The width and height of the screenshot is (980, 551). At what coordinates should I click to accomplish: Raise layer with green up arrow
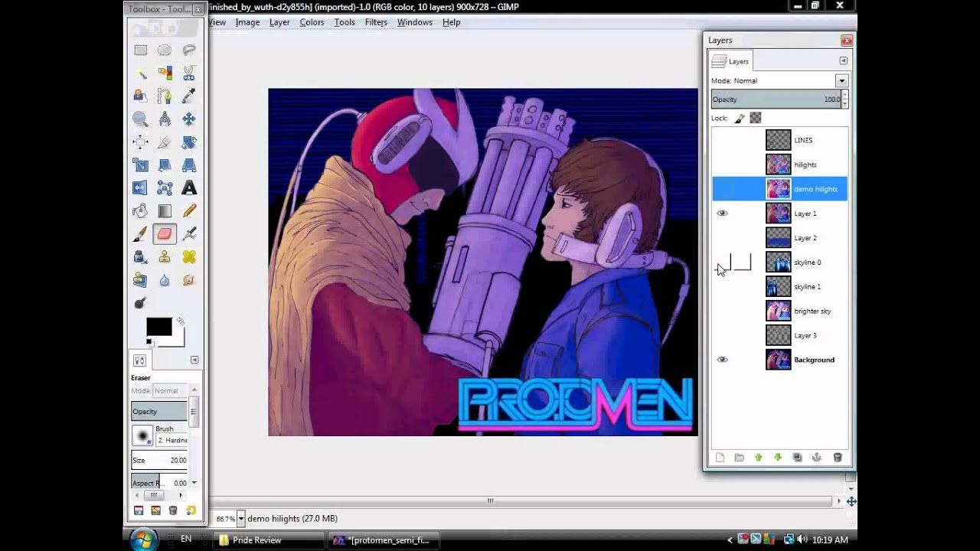[x=759, y=458]
